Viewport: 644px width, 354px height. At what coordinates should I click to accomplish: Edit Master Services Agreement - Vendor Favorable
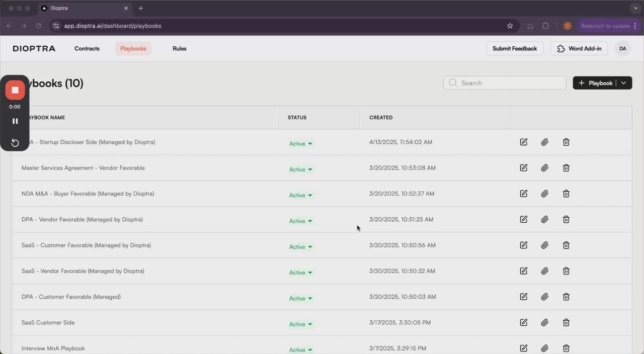[x=524, y=168]
